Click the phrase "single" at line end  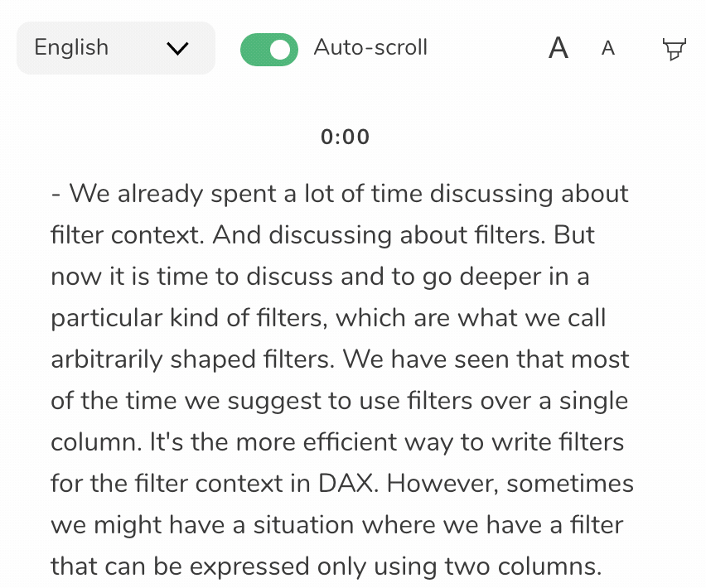click(593, 401)
